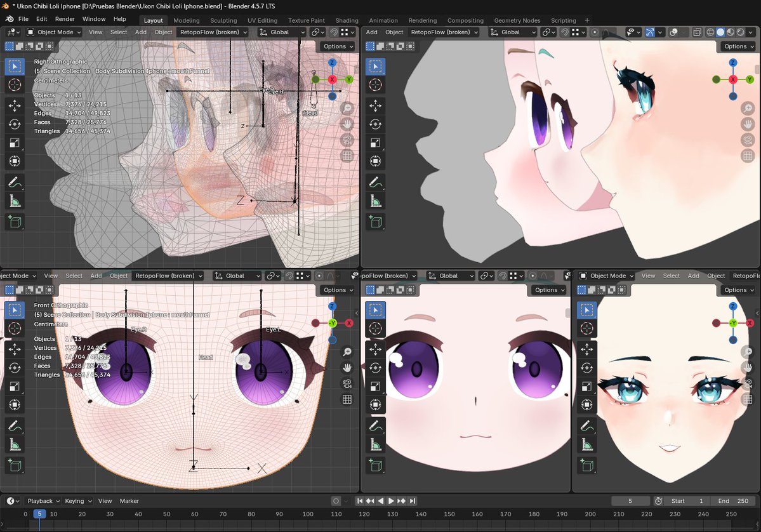Open RetopoFlow (broken) dropdown in top-left viewport
761x532 pixels.
[x=213, y=32]
